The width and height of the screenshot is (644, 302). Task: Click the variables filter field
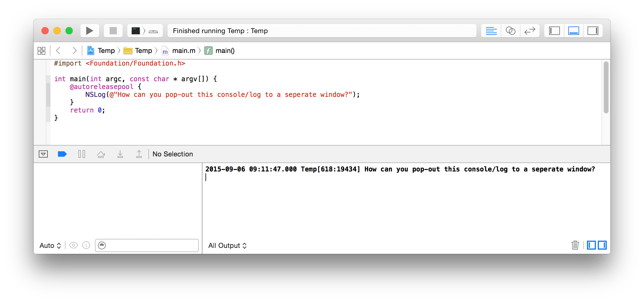pos(147,245)
